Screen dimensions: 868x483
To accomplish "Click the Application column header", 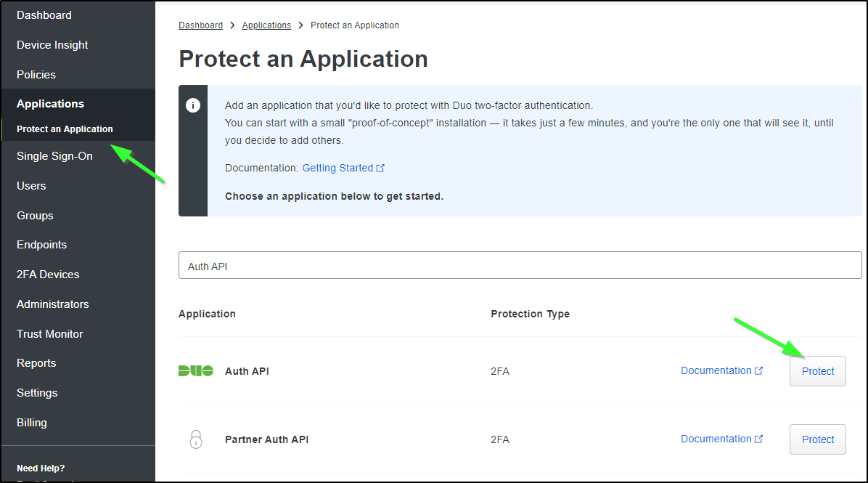I will point(207,314).
